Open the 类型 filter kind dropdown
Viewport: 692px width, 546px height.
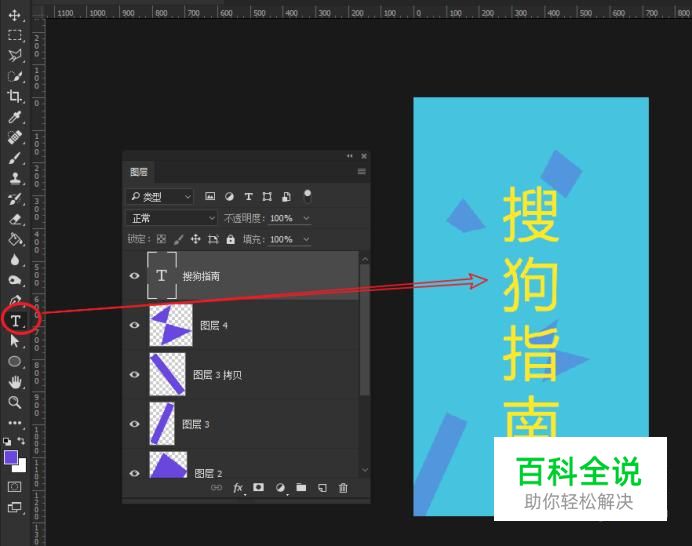(161, 196)
